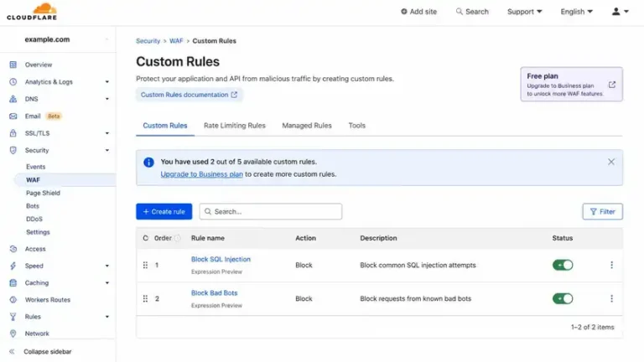
Task: Click drag handle of Block SQL Injection row
Action: [x=145, y=265]
